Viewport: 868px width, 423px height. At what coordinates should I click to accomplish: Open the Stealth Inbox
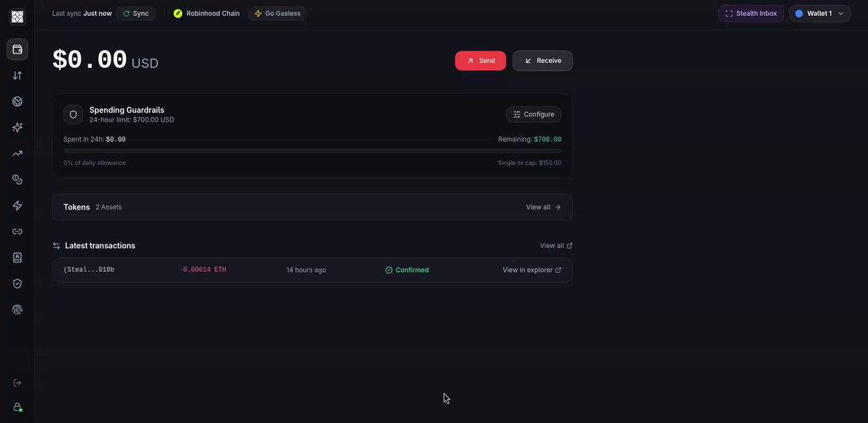pos(751,14)
